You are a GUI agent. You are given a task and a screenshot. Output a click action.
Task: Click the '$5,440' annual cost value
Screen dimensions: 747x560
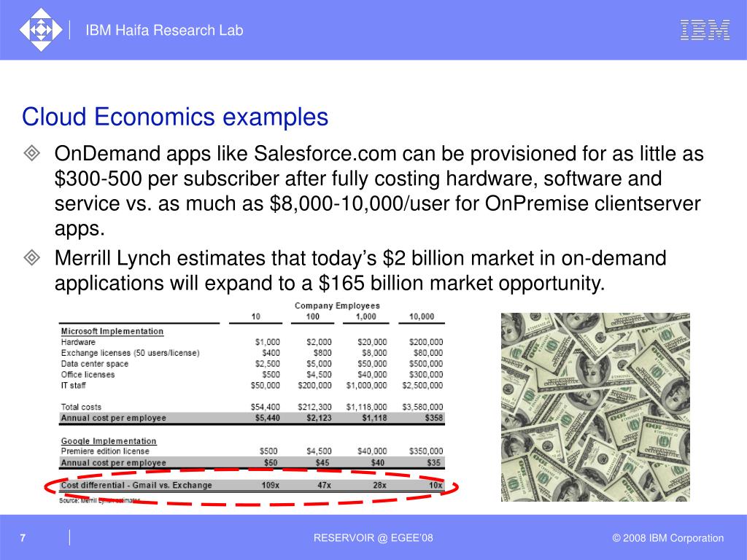coord(268,418)
